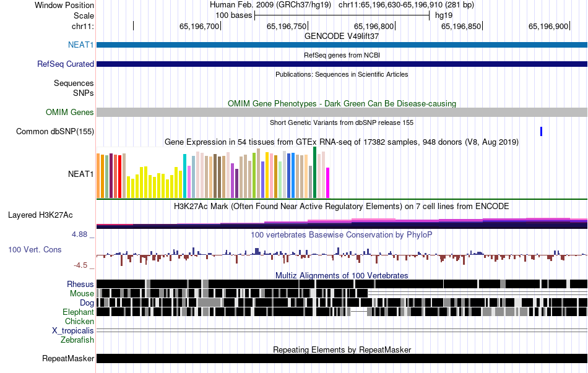Click Multiz Alignments of 100 Vertebrates title
Viewport: 588px width, 373px height.
pos(342,275)
